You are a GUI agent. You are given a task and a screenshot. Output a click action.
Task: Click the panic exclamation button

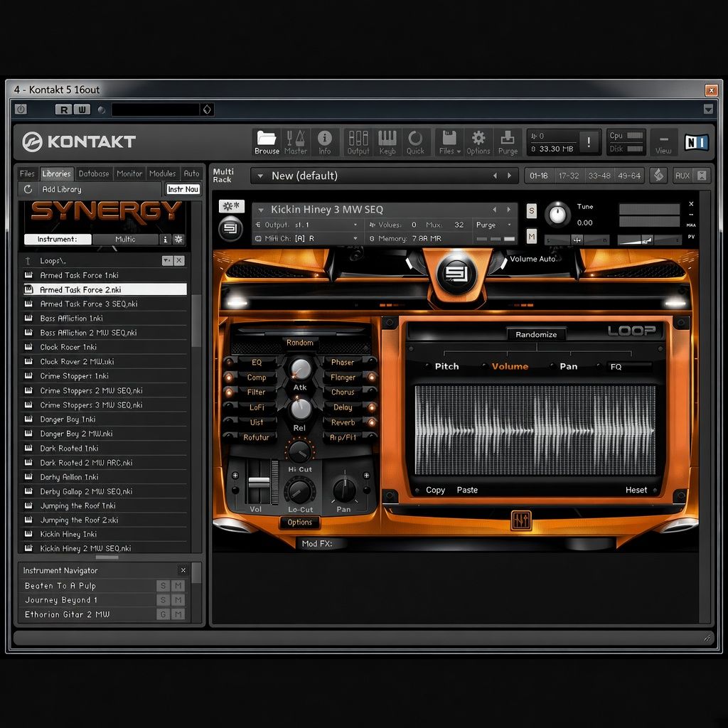[589, 142]
